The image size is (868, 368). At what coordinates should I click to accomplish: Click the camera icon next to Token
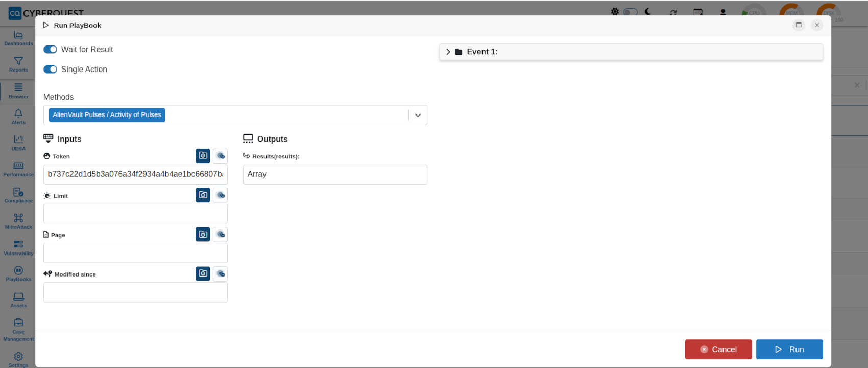[x=203, y=156]
